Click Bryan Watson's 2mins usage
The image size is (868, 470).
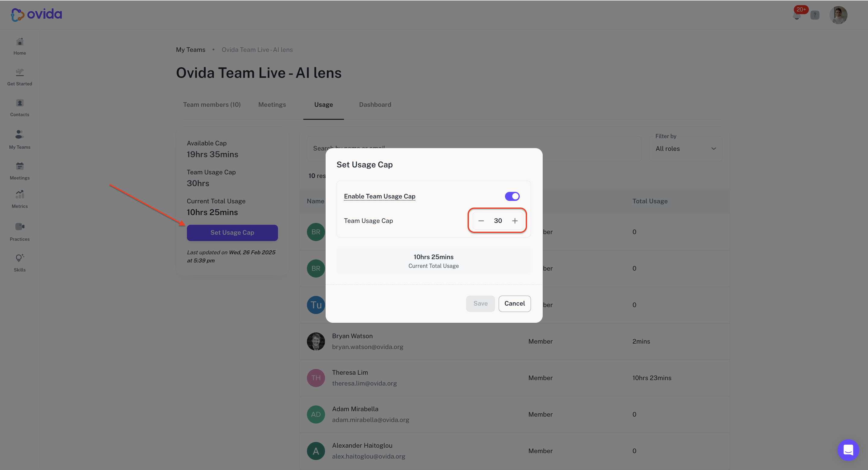coord(641,341)
